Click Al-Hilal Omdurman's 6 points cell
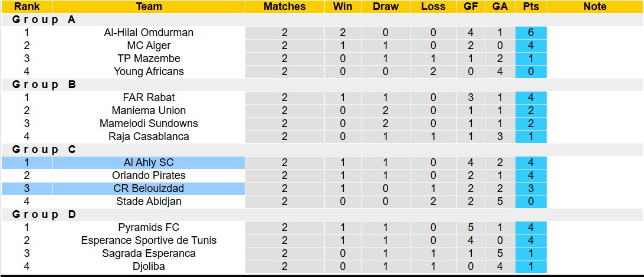The width and height of the screenshot is (644, 277). [530, 32]
